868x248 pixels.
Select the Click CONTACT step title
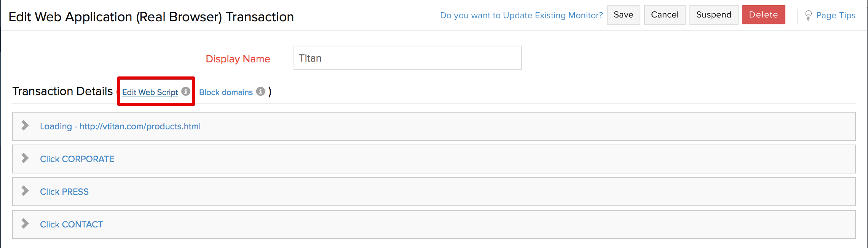click(x=72, y=224)
